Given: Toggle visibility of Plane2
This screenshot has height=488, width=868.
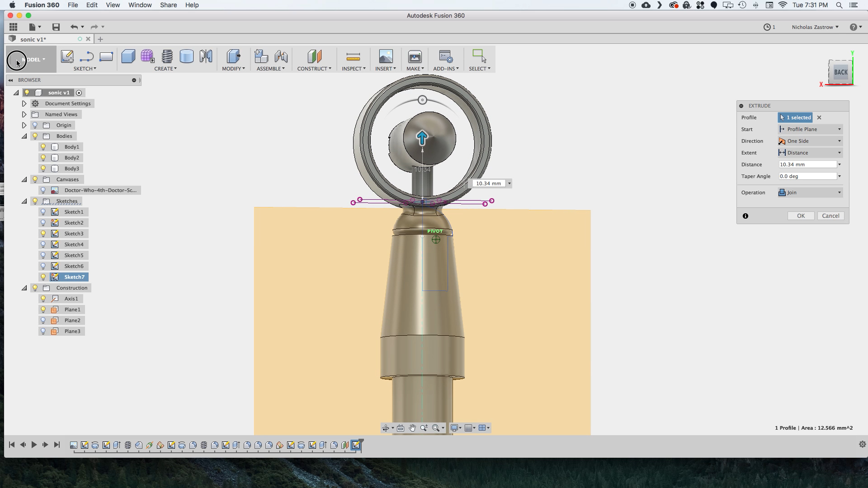Looking at the screenshot, I should 43,320.
